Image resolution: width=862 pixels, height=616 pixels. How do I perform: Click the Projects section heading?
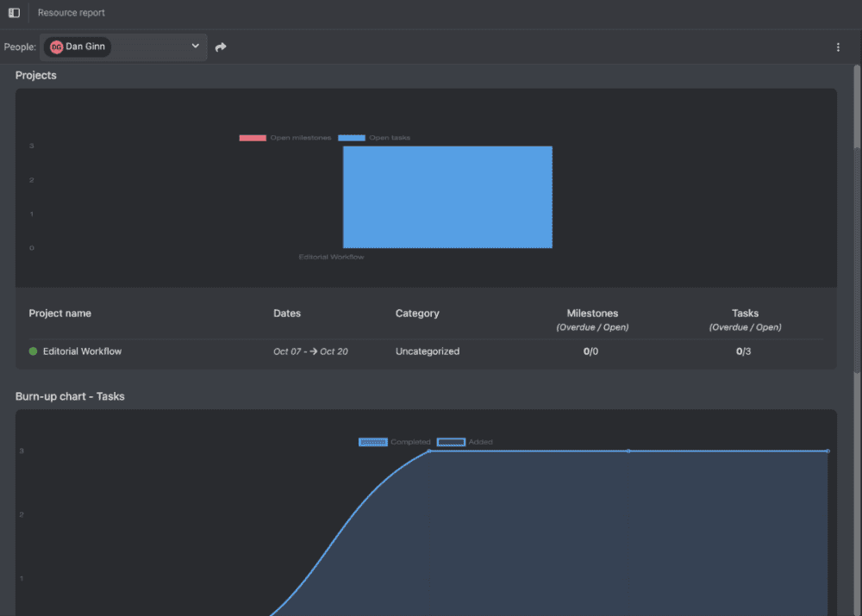click(35, 75)
